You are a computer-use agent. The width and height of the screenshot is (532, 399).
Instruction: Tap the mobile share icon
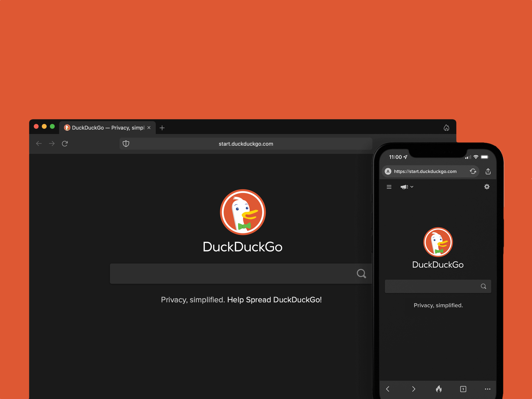click(488, 171)
